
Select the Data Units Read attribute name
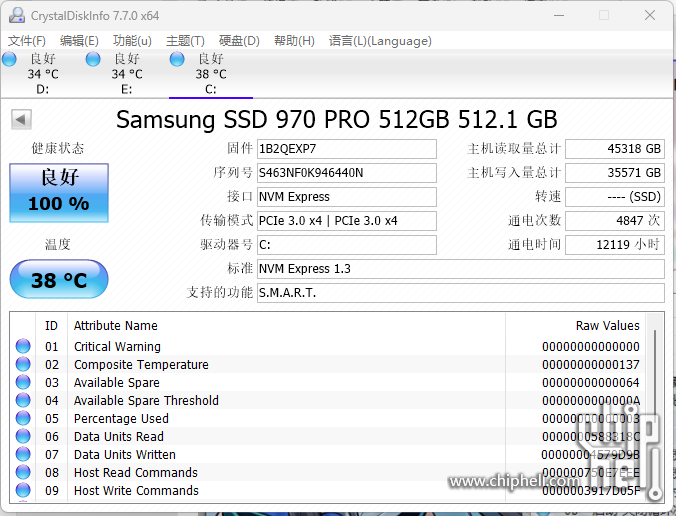point(119,437)
